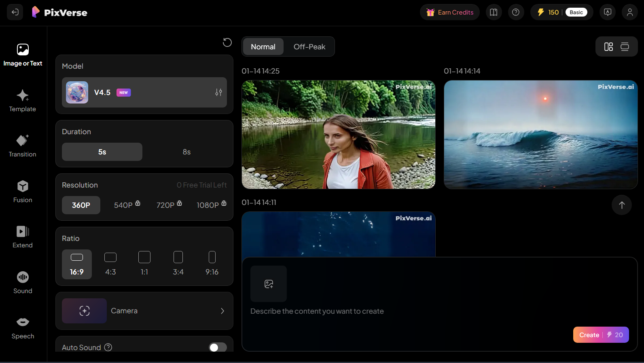Select the Fusion tool icon
Screen dimensions: 644x363
(x=23, y=186)
